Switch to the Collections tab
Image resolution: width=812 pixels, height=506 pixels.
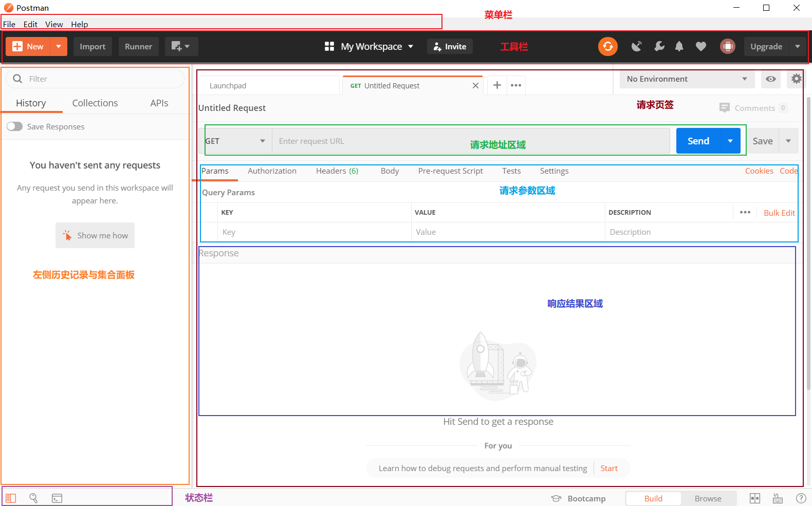(x=95, y=103)
